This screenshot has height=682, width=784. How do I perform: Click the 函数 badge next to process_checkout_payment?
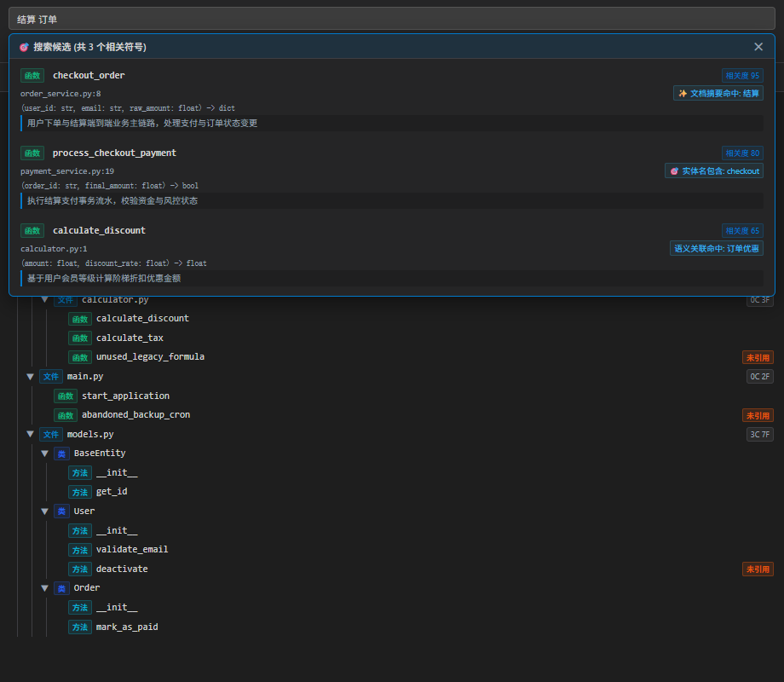pyautogui.click(x=32, y=153)
